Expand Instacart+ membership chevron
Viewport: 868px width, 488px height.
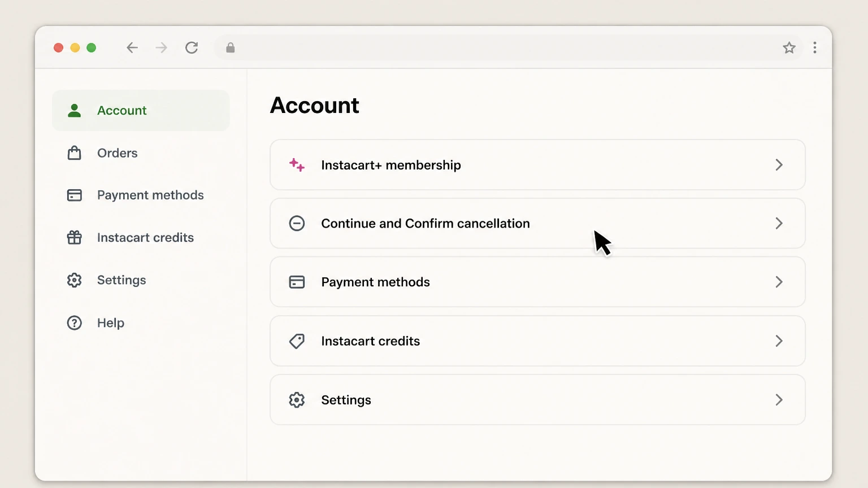[x=779, y=165]
